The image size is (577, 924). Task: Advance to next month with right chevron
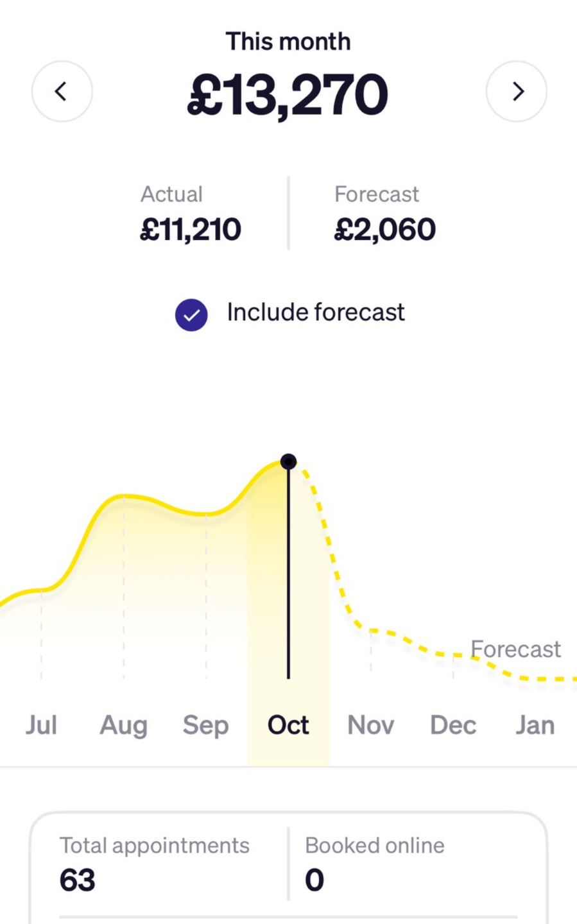point(517,92)
